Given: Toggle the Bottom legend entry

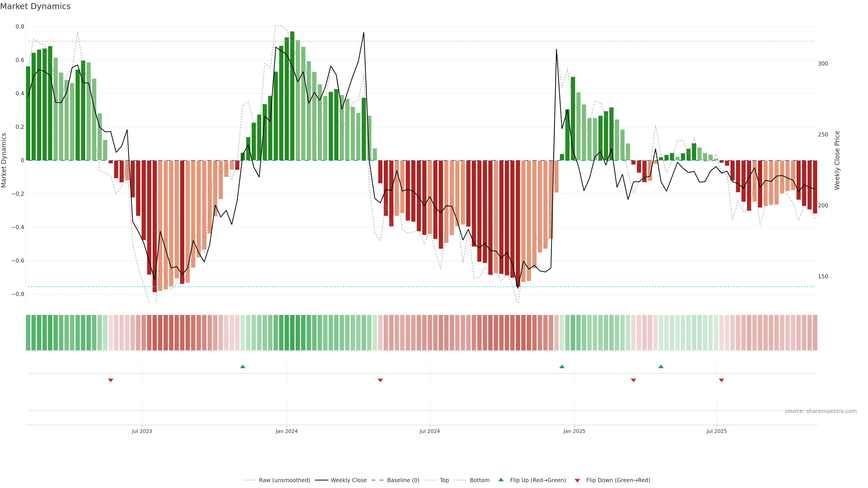Looking at the screenshot, I should click(479, 480).
